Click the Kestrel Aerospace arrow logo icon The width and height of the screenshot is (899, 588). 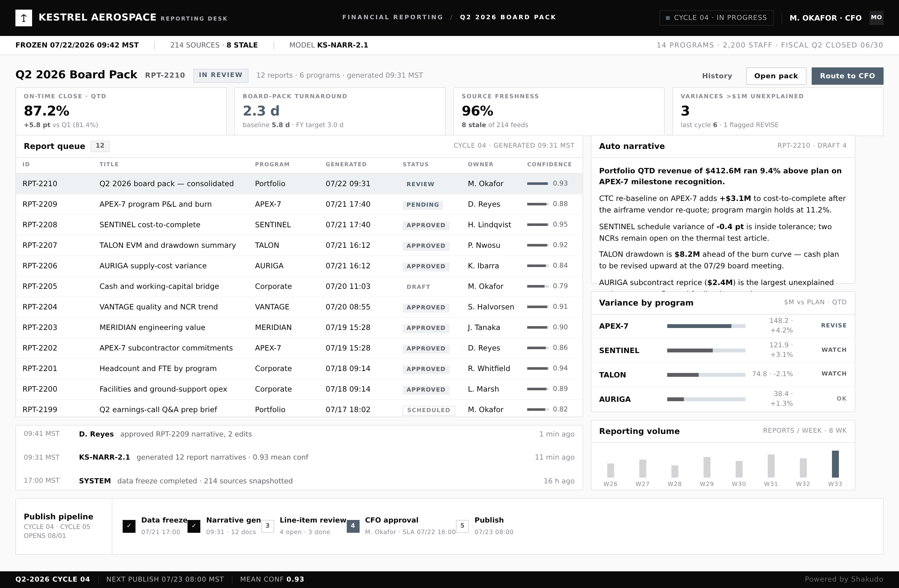point(23,18)
